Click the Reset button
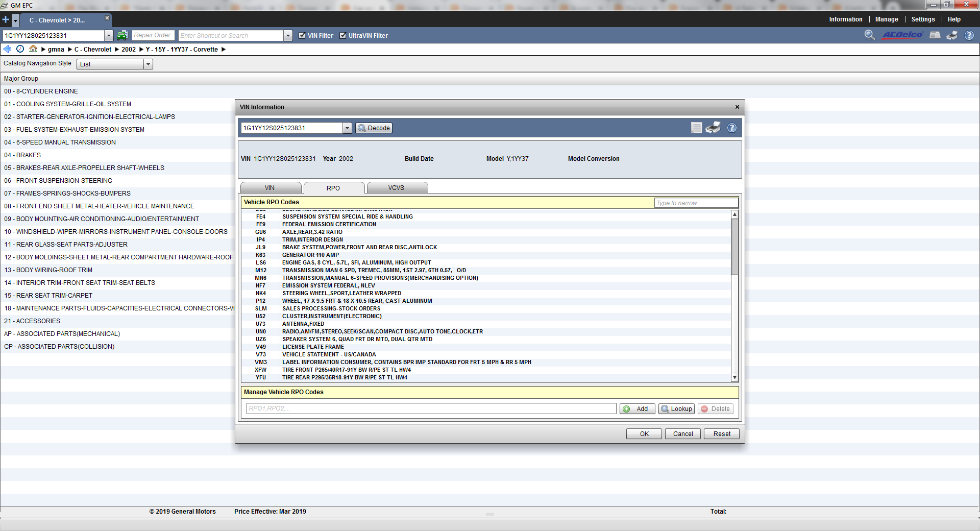This screenshot has height=531, width=980. pyautogui.click(x=722, y=433)
